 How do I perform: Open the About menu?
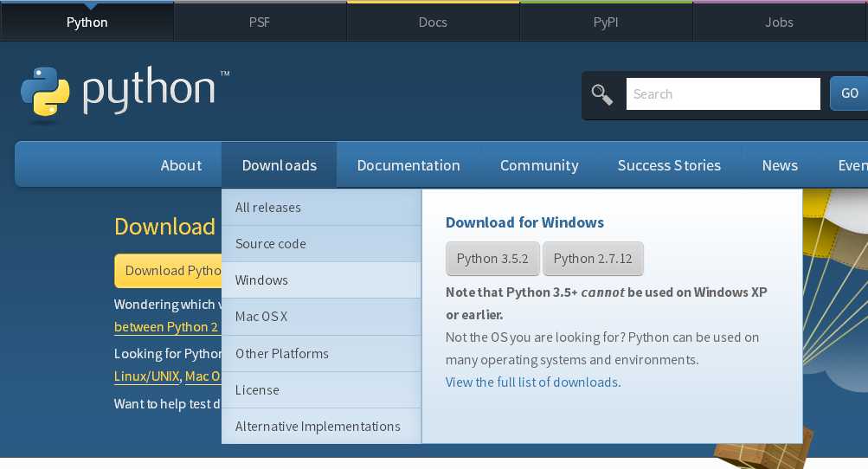(x=181, y=165)
